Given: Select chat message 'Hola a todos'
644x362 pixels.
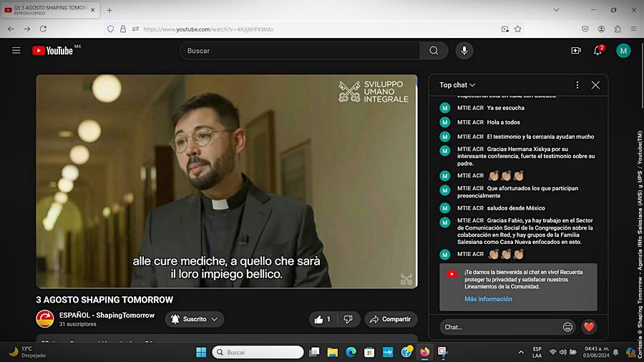Looking at the screenshot, I should pos(503,122).
